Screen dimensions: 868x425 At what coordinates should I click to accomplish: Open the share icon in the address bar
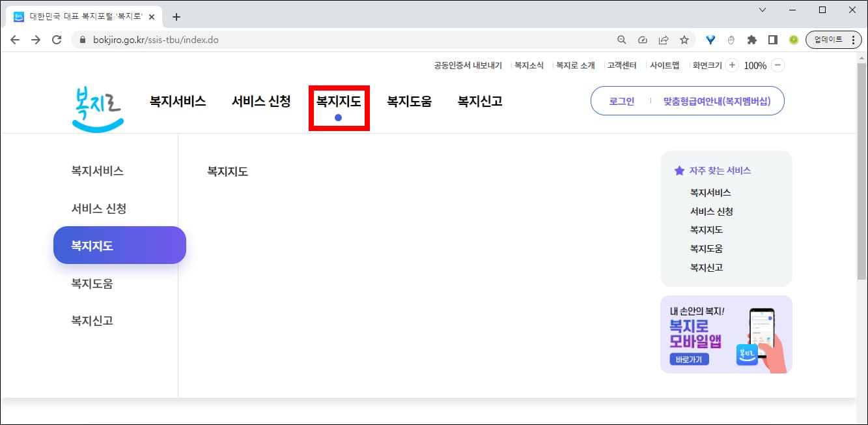(664, 39)
